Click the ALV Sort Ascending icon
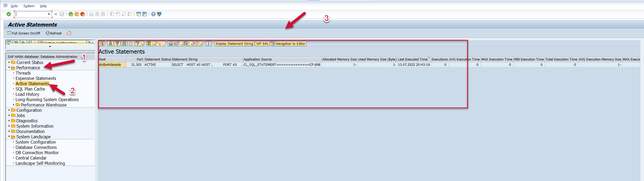Screen dimensions: 644x181 (x=111, y=44)
